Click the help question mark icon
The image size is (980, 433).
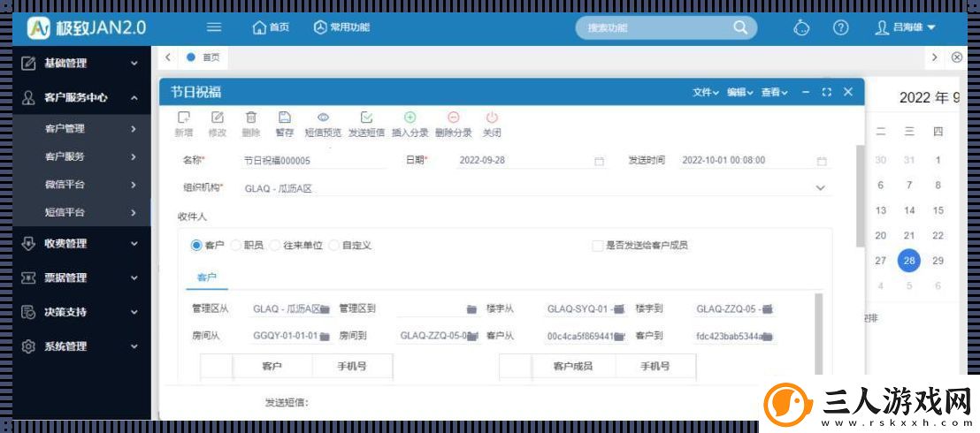840,27
